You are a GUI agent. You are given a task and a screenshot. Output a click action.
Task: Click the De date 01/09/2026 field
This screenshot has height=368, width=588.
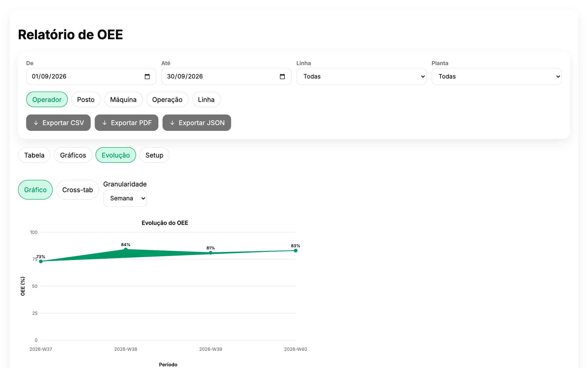[91, 77]
